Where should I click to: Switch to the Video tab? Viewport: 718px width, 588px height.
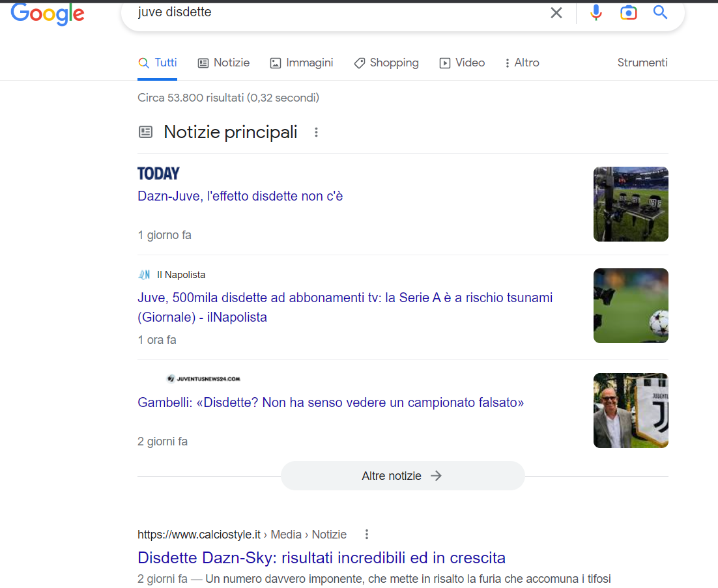coord(461,63)
